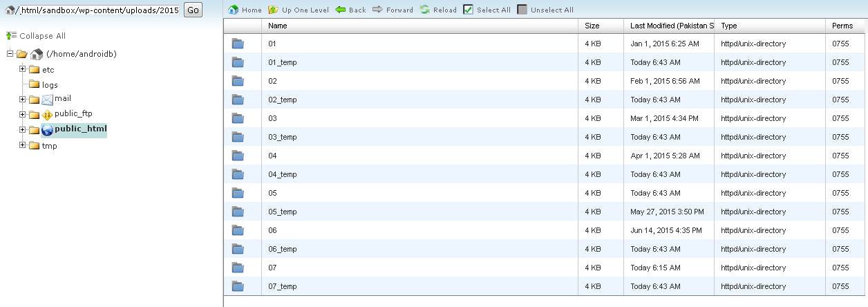
Task: Select the folder name 07
Action: click(x=272, y=268)
